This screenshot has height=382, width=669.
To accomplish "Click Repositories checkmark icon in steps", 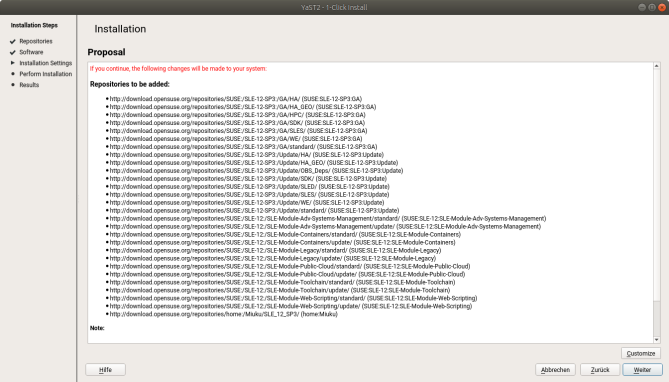I will [13, 41].
